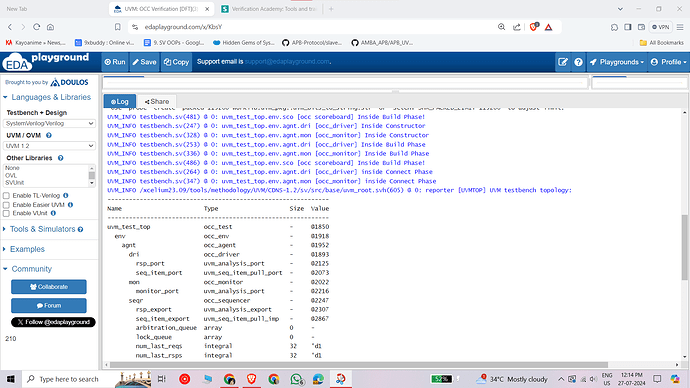
Task: Enable VUnit checkbox
Action: tap(6, 213)
